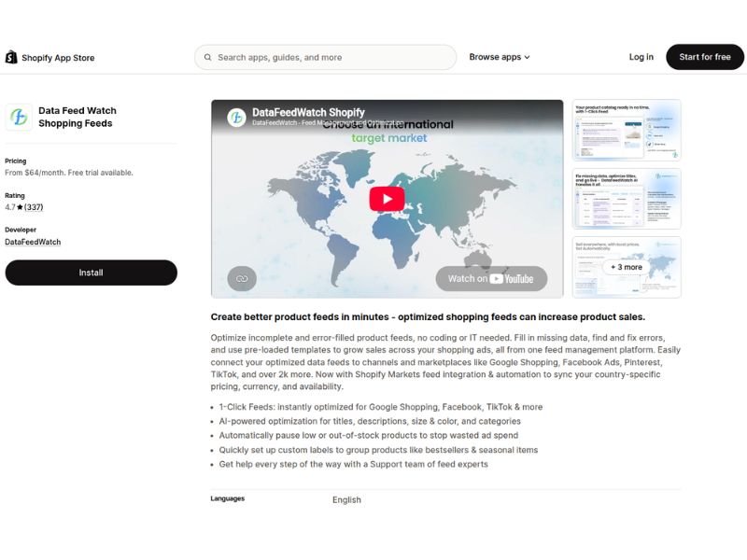747x560 pixels.
Task: Click Watch on YouTube button
Action: point(491,278)
